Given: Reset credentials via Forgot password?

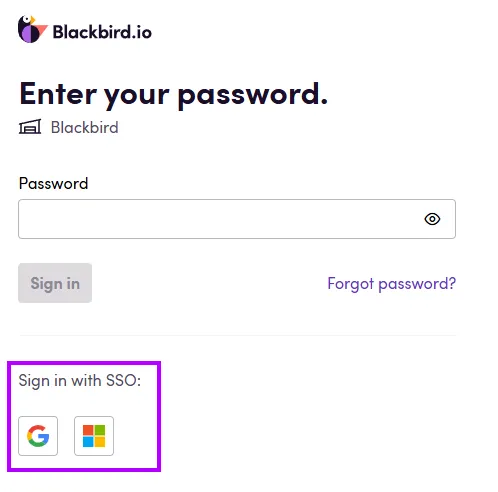Looking at the screenshot, I should pyautogui.click(x=392, y=284).
